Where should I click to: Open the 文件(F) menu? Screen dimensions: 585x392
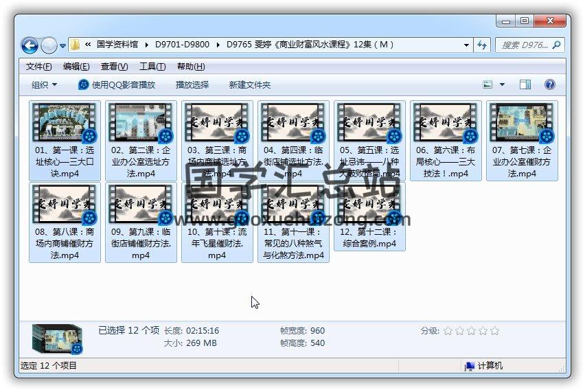(x=39, y=67)
